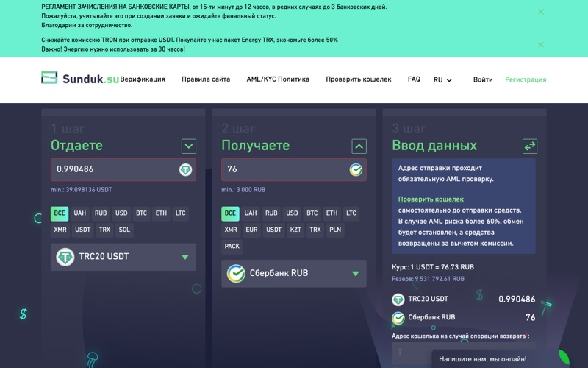Filter receive currencies by KZT

[295, 230]
